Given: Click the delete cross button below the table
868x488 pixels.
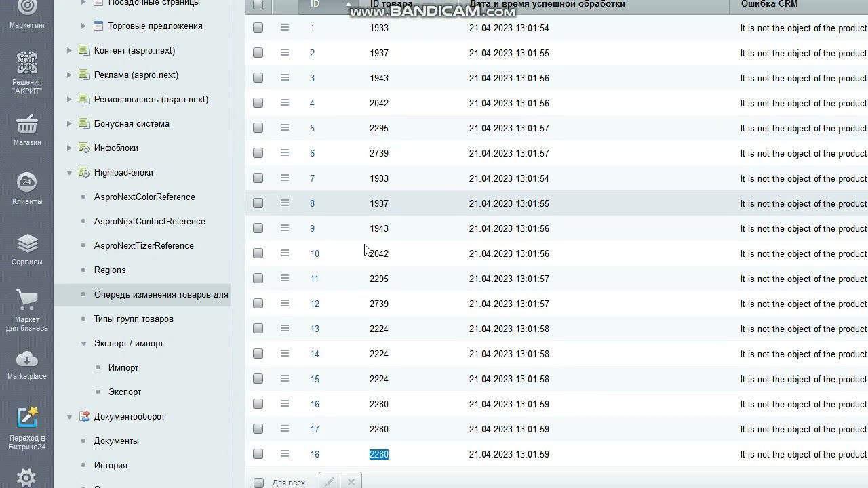Looking at the screenshot, I should [351, 481].
